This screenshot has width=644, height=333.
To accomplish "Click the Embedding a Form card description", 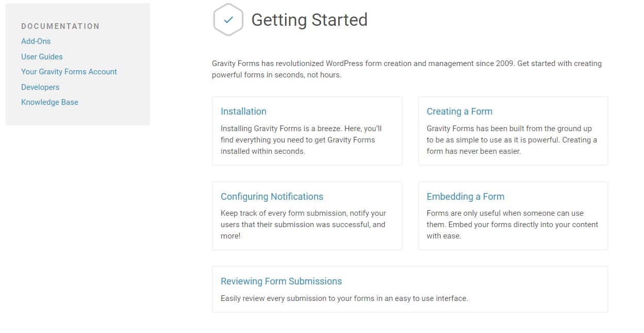I will tap(513, 224).
